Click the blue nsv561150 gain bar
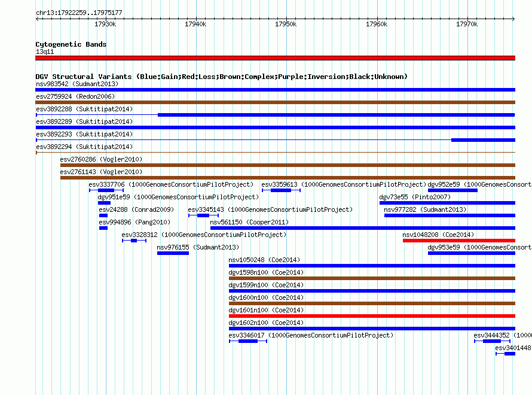 pos(363,228)
